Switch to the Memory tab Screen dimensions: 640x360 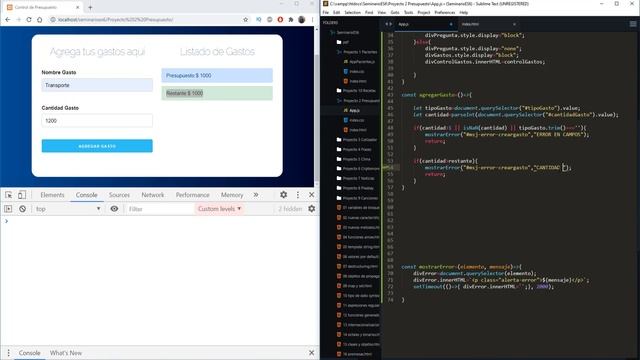point(232,195)
